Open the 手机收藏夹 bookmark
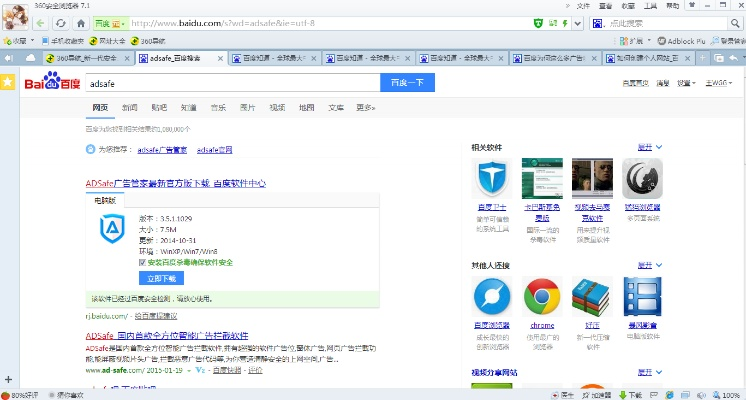This screenshot has height=400, width=746. [x=63, y=41]
